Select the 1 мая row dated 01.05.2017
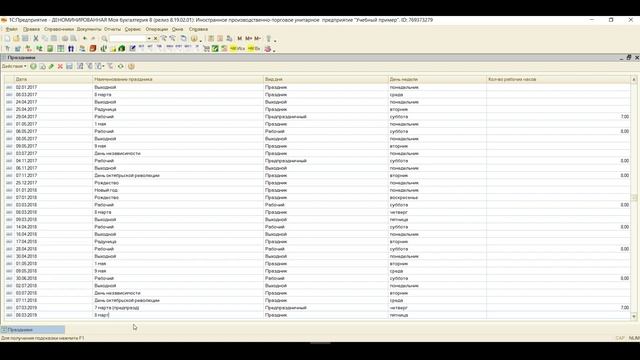 (318, 124)
